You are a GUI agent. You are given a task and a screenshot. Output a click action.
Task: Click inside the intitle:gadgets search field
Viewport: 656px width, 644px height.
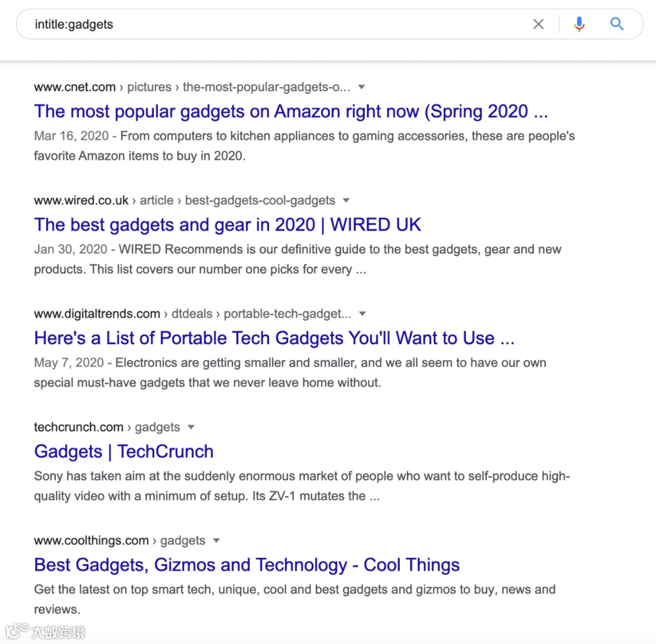[x=276, y=24]
